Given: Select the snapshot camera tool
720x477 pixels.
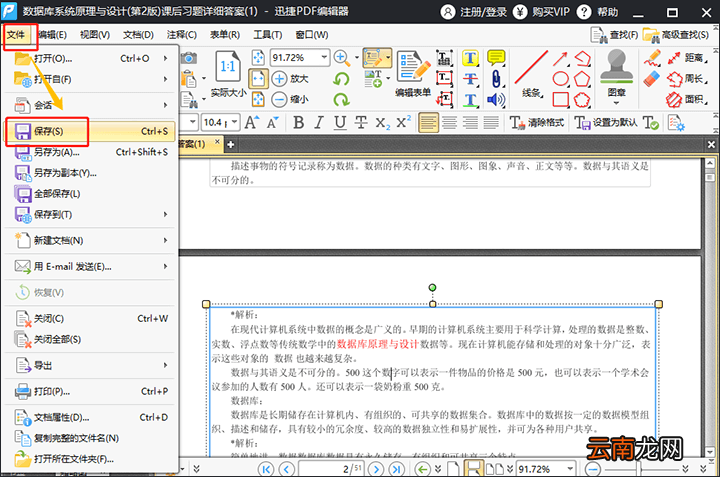Looking at the screenshot, I should [189, 58].
